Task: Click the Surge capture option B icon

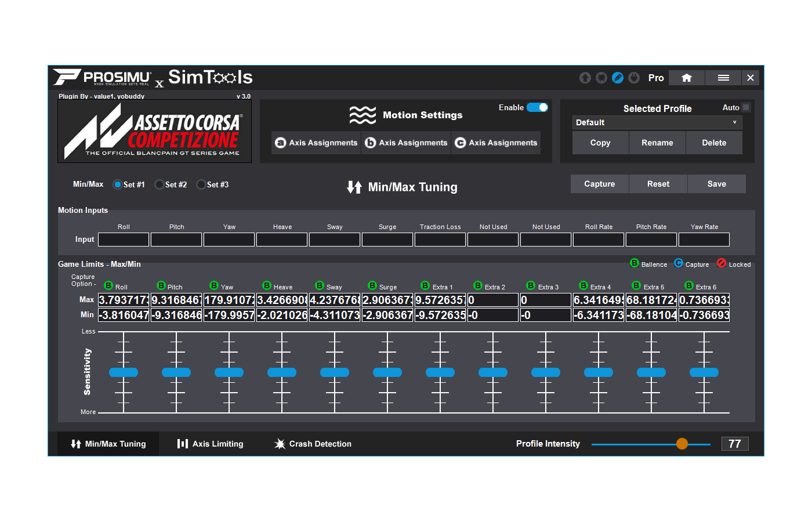Action: (372, 285)
